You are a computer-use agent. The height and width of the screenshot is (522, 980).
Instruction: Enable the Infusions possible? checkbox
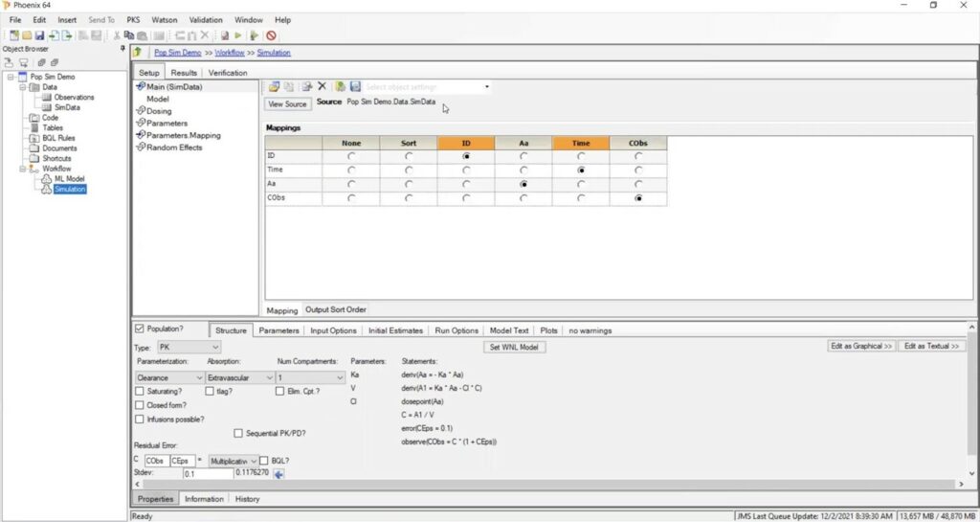pyautogui.click(x=140, y=419)
